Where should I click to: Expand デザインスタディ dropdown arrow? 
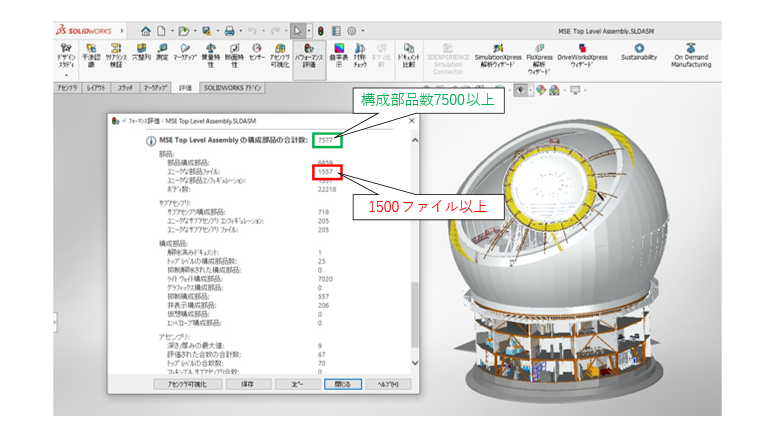(x=66, y=75)
